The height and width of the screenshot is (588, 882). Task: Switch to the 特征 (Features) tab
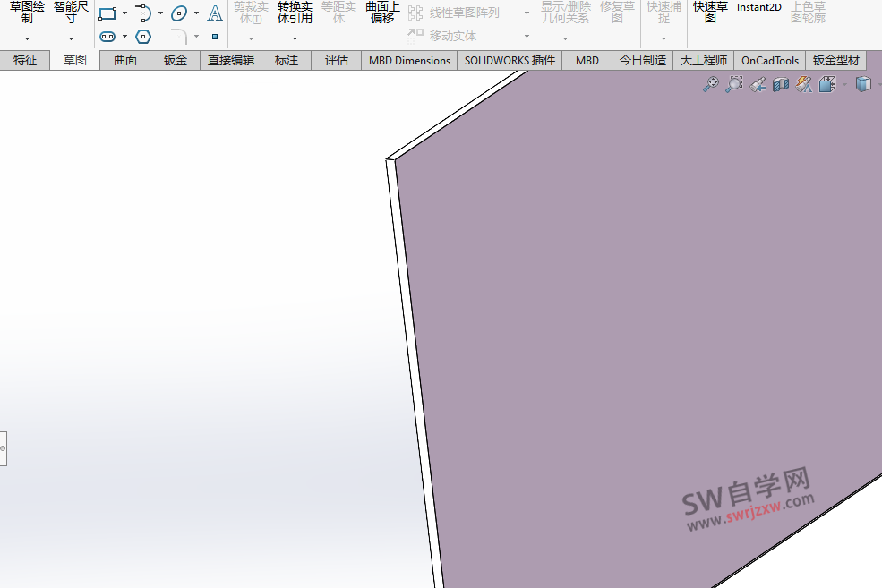25,60
